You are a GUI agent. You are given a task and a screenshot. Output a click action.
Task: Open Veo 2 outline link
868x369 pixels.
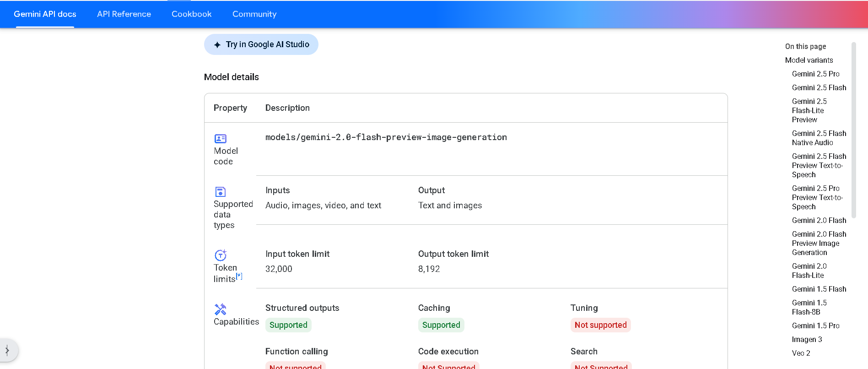801,353
